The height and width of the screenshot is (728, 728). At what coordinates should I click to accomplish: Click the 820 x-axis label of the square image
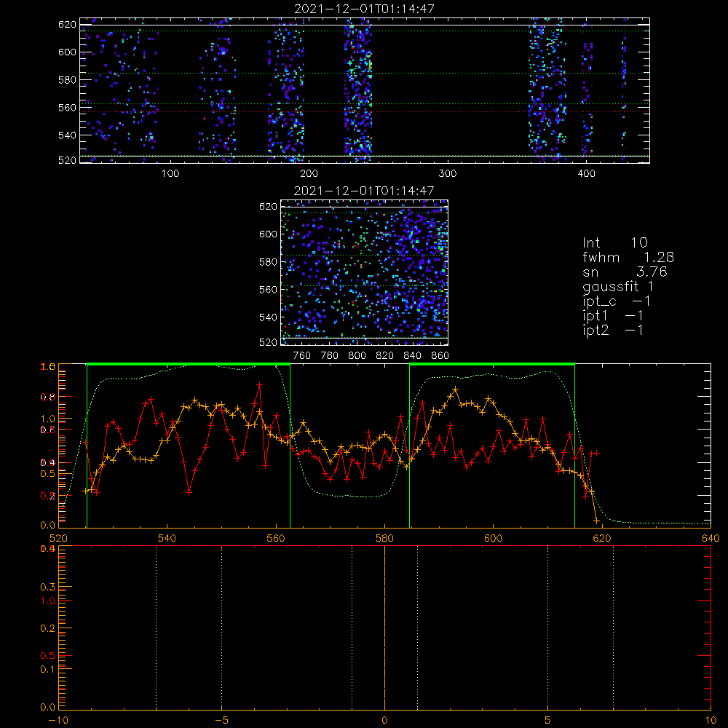[384, 356]
